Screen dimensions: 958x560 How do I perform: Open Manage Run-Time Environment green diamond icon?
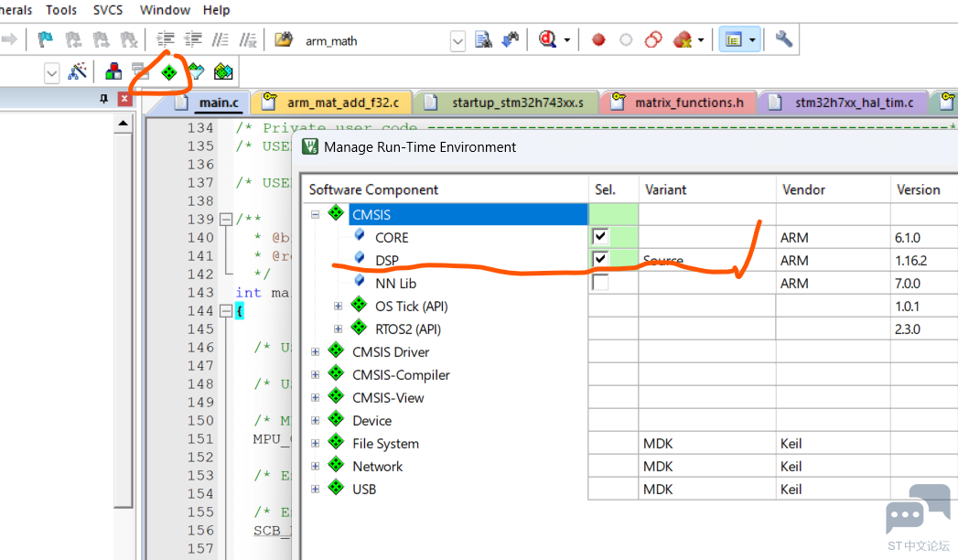(x=168, y=71)
